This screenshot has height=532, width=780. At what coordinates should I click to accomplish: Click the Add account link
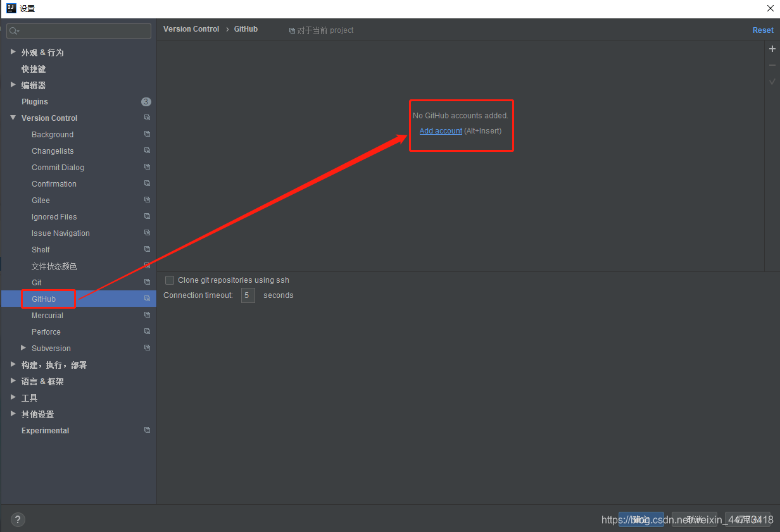tap(441, 131)
